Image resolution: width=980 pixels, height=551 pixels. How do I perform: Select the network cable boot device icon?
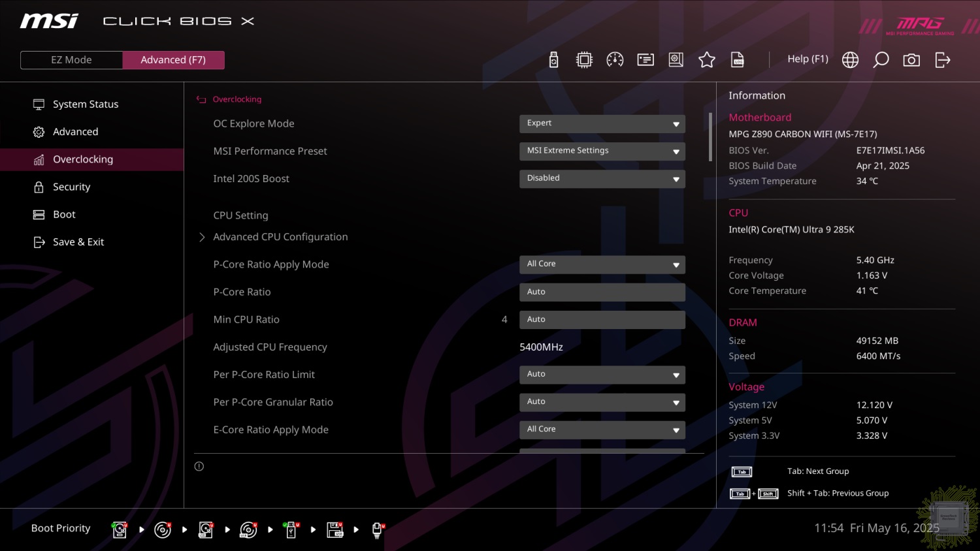click(x=378, y=529)
